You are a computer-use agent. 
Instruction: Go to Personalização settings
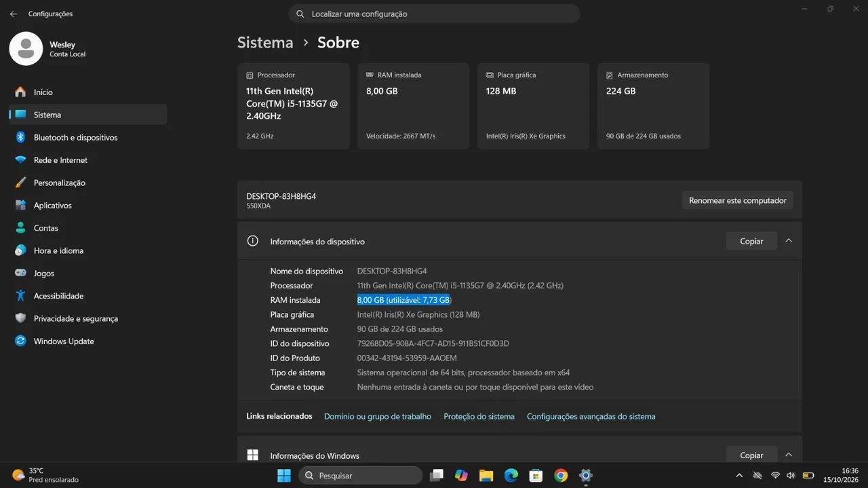88,183
